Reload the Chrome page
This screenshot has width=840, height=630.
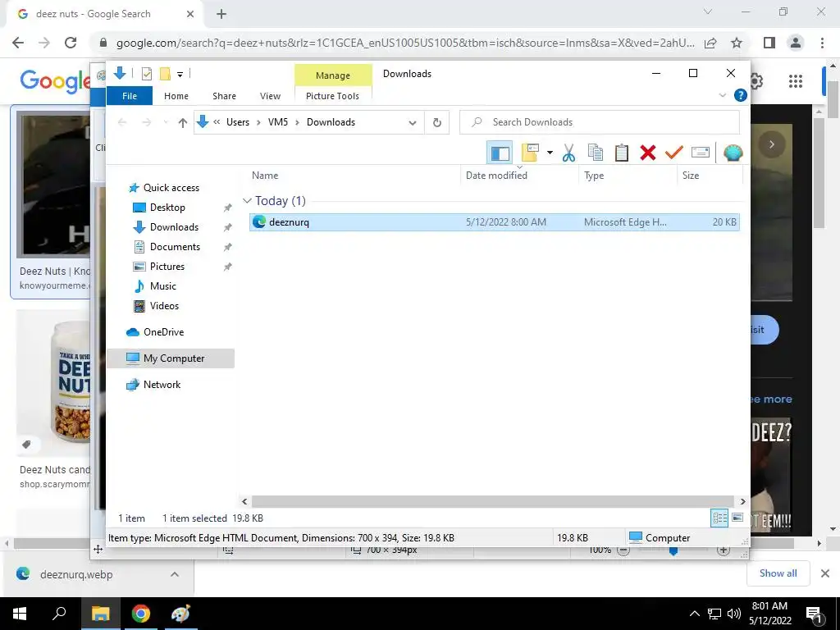71,43
